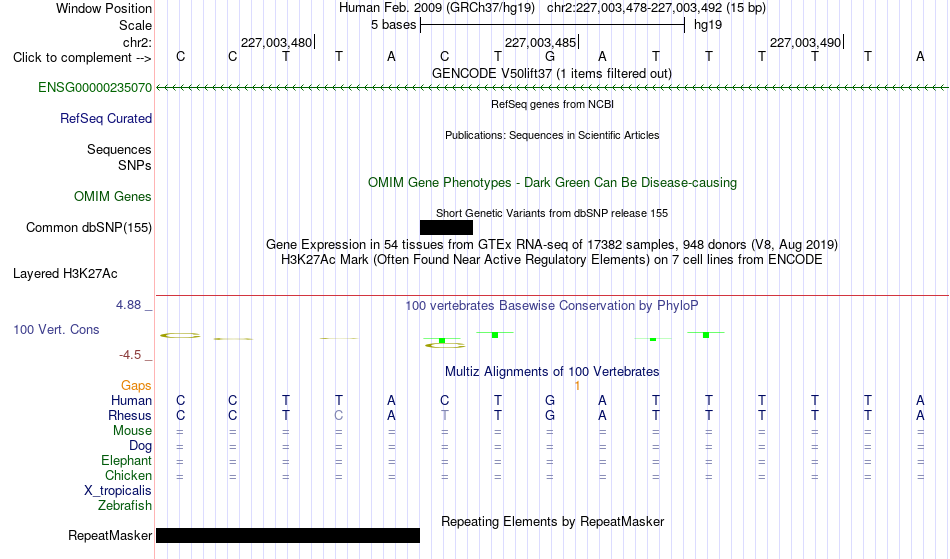The width and height of the screenshot is (950, 559).
Task: Click the -4.5 PhyloP lower limit value
Action: [130, 355]
